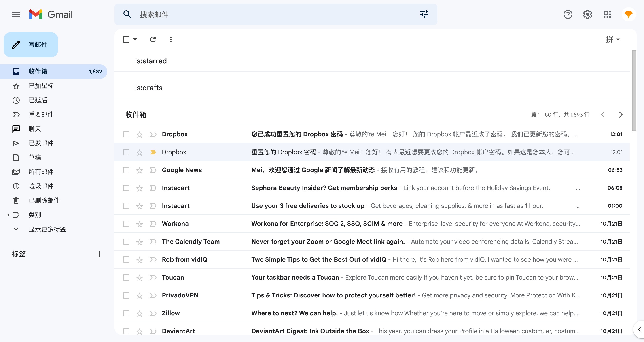Open email 'Where to next? We can help.'

click(372, 313)
